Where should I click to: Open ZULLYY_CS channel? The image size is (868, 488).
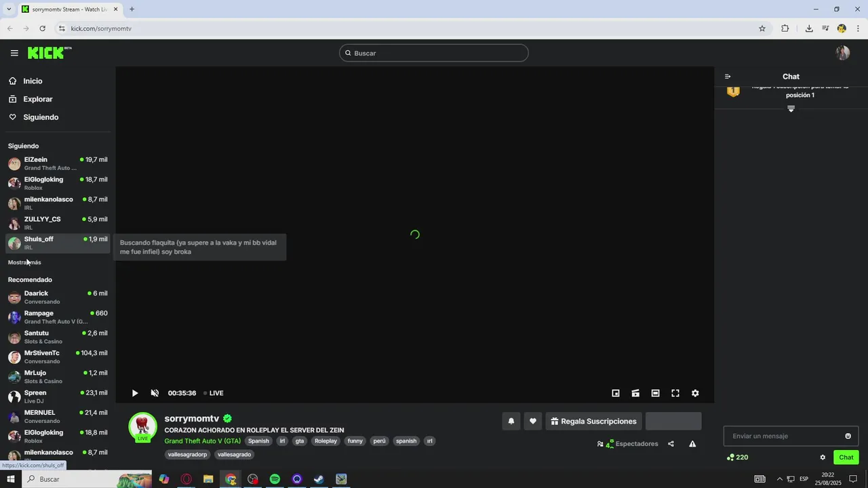tap(58, 223)
